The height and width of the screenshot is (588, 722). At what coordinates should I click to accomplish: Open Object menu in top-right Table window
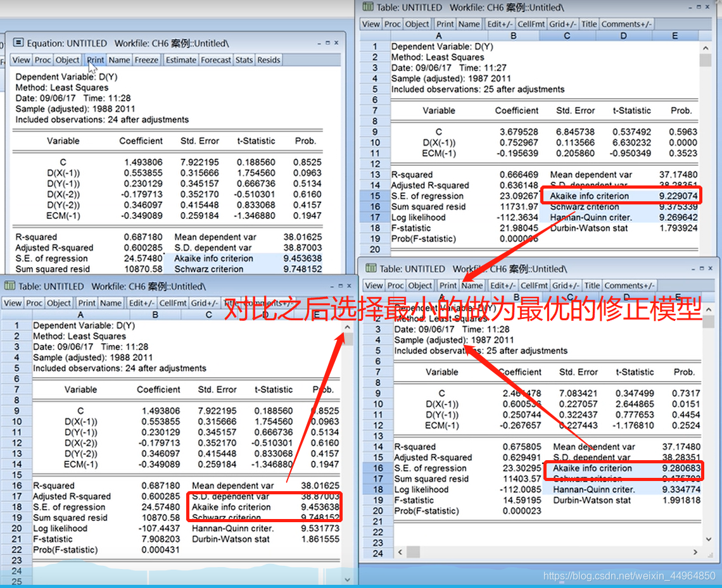417,24
